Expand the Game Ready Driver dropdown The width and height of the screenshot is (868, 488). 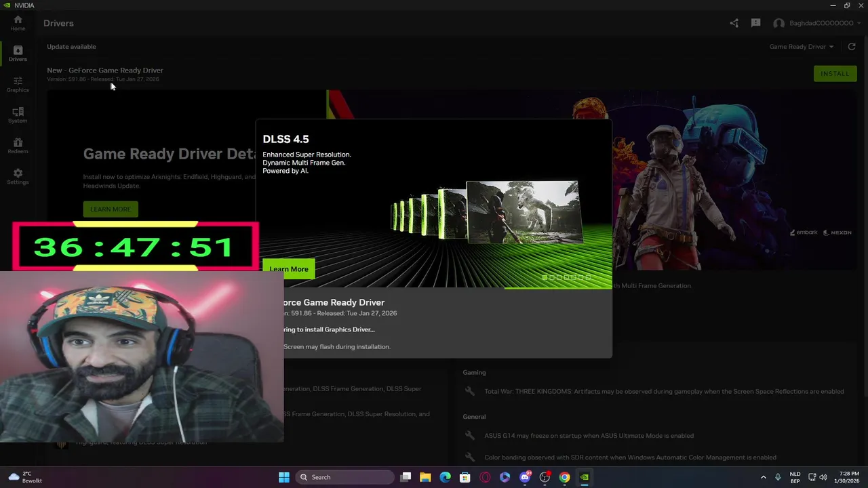802,47
